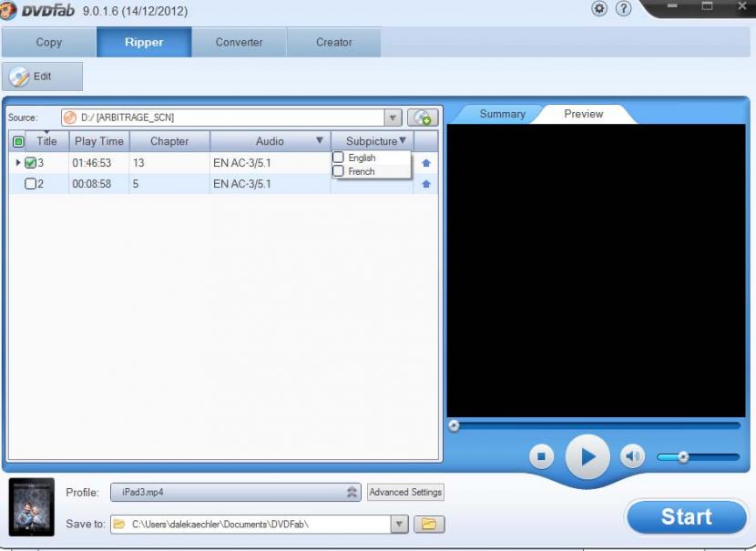Click the home icon in title 3 row
This screenshot has width=756, height=551.
pos(425,163)
